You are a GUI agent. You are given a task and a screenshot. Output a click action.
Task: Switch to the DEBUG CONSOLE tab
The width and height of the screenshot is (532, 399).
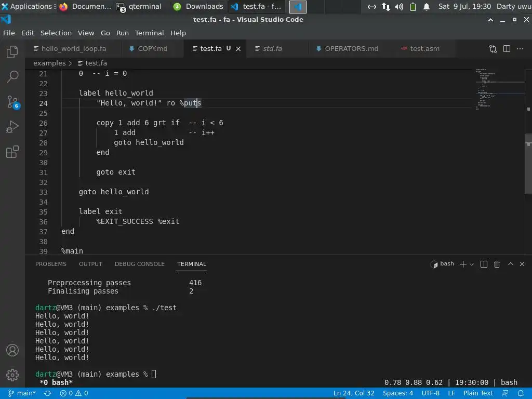tap(139, 264)
